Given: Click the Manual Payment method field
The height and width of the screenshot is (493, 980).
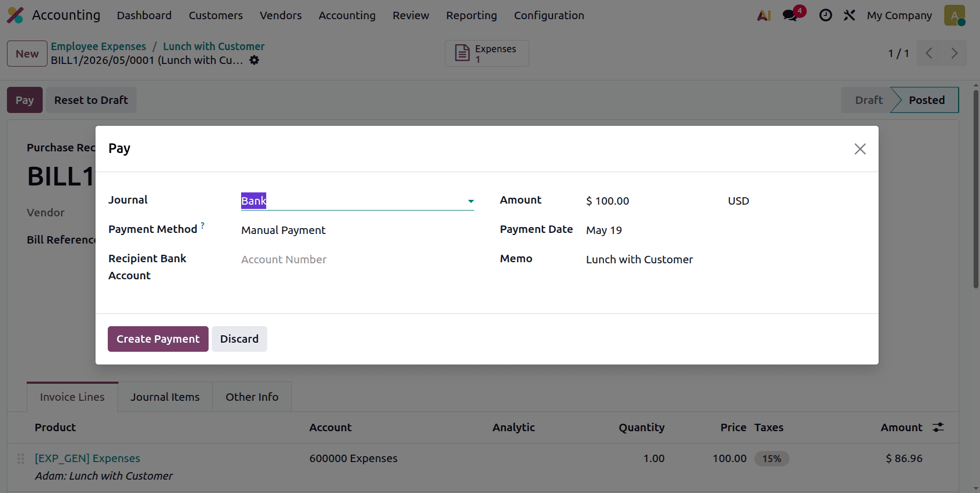Looking at the screenshot, I should pyautogui.click(x=357, y=230).
